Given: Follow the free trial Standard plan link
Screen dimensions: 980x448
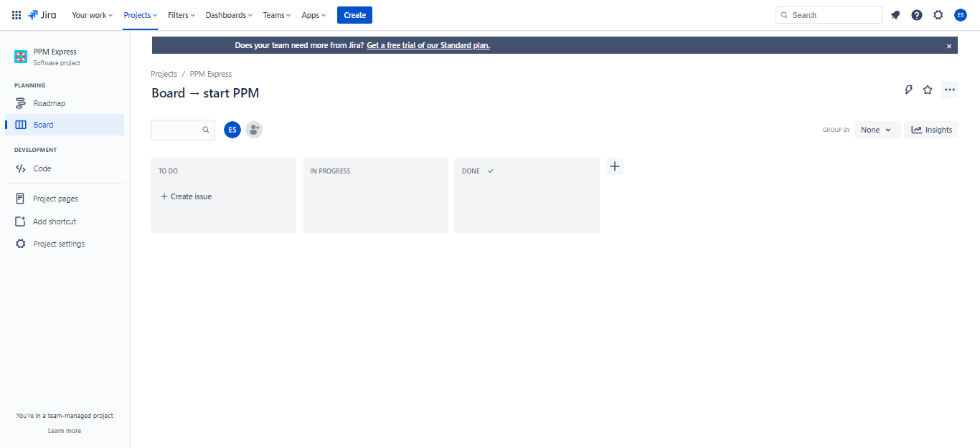Looking at the screenshot, I should (428, 45).
